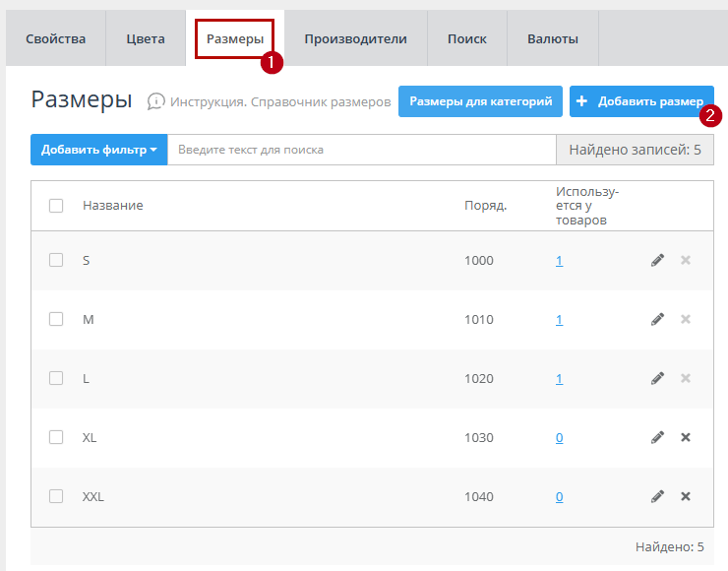
Task: Edit the XXL size entry
Action: pyautogui.click(x=657, y=496)
